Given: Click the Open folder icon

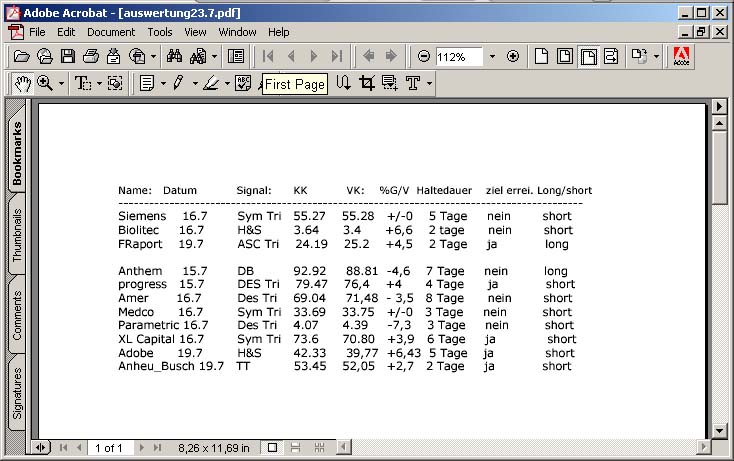Looking at the screenshot, I should [22, 57].
